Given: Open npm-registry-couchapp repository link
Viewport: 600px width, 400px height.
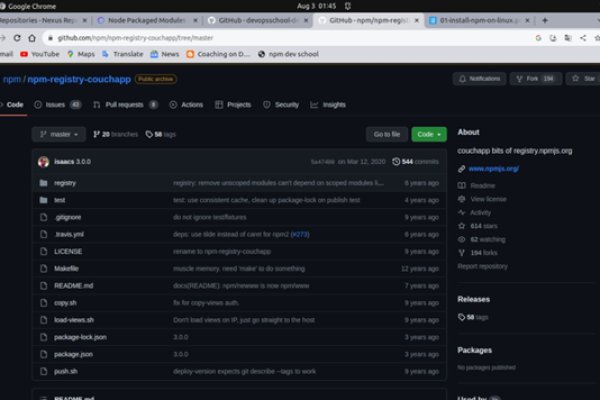Looking at the screenshot, I should (79, 79).
